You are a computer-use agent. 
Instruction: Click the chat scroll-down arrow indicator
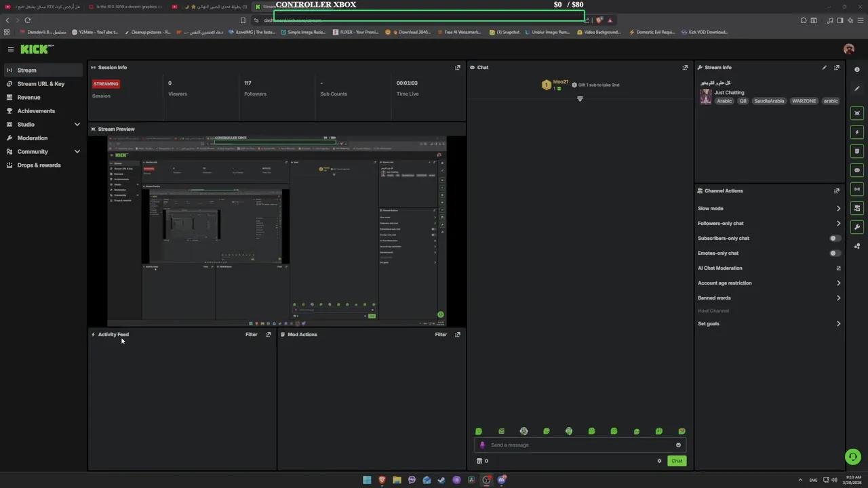click(x=580, y=99)
